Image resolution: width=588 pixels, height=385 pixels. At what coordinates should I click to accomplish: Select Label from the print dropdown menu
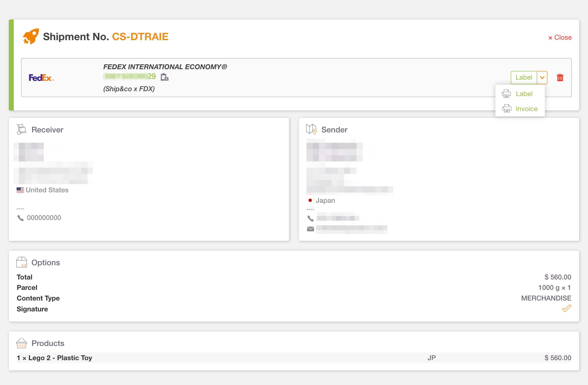pos(524,94)
